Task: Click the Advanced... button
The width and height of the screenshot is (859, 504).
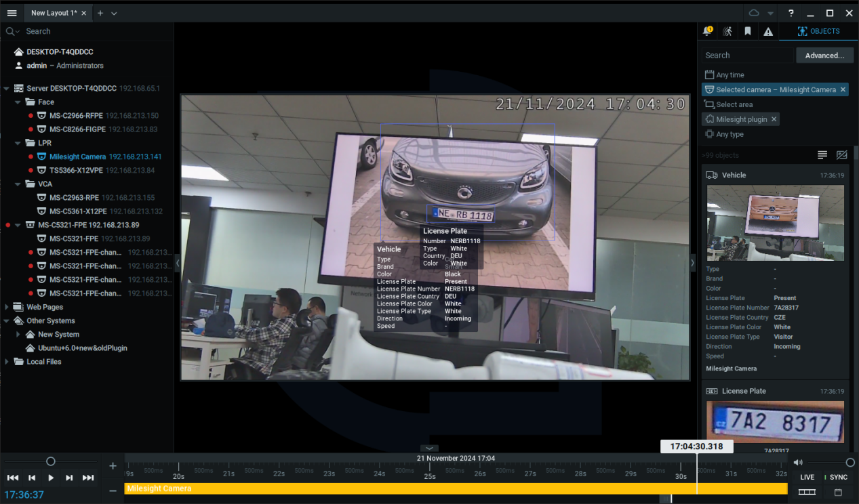Action: tap(824, 56)
